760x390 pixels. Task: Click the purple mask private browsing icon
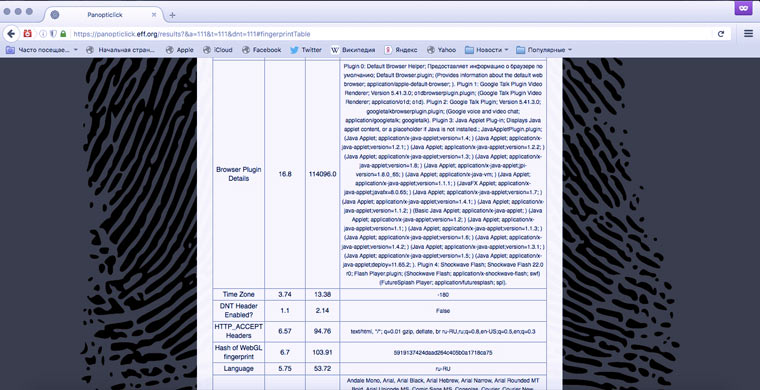[744, 8]
